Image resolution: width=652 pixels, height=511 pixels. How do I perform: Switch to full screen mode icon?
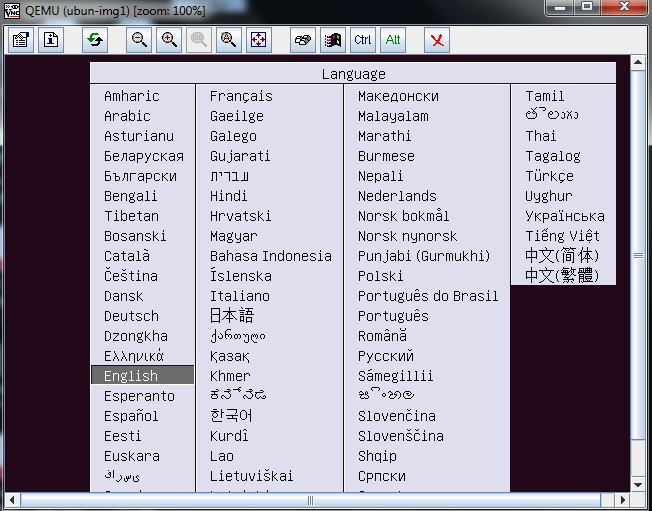click(259, 40)
